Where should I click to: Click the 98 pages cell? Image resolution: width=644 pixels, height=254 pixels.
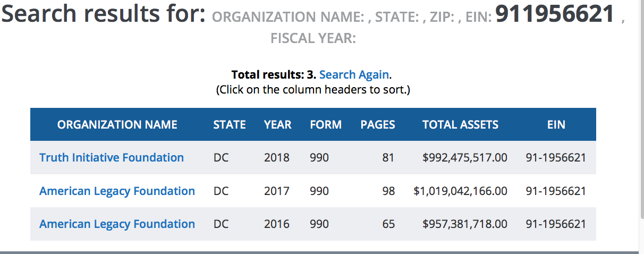[388, 191]
